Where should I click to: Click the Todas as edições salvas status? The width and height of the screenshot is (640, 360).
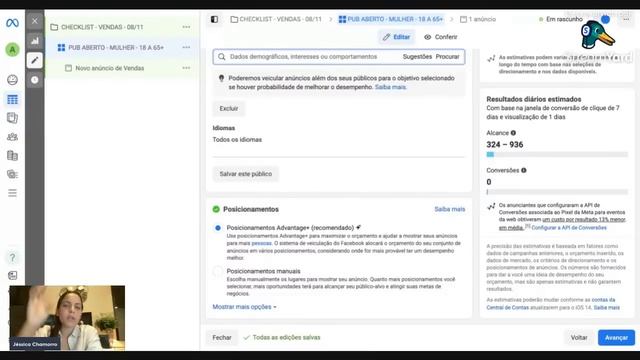(282, 338)
